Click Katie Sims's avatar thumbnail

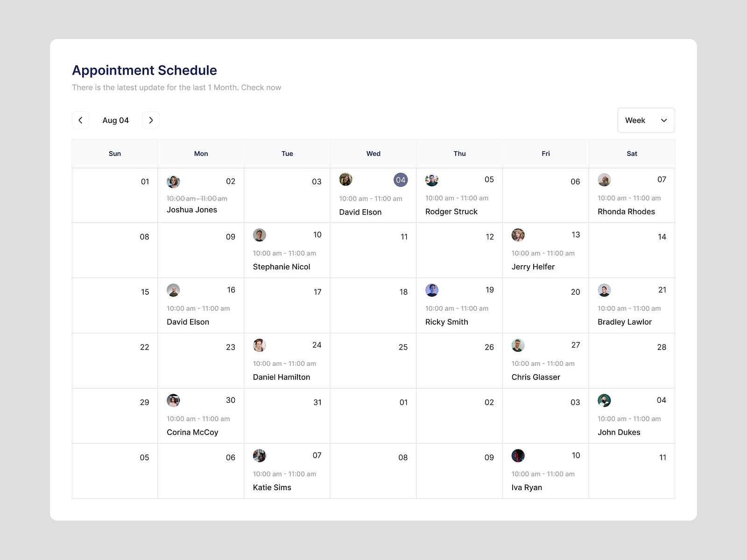tap(260, 455)
